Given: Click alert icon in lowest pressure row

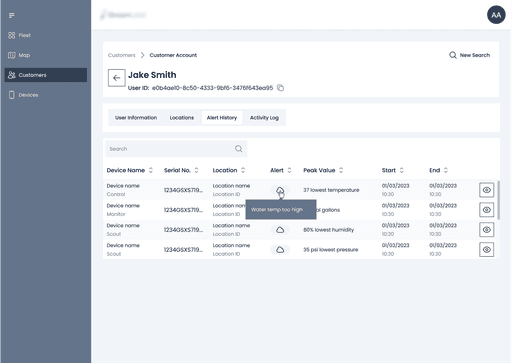Looking at the screenshot, I should [280, 250].
